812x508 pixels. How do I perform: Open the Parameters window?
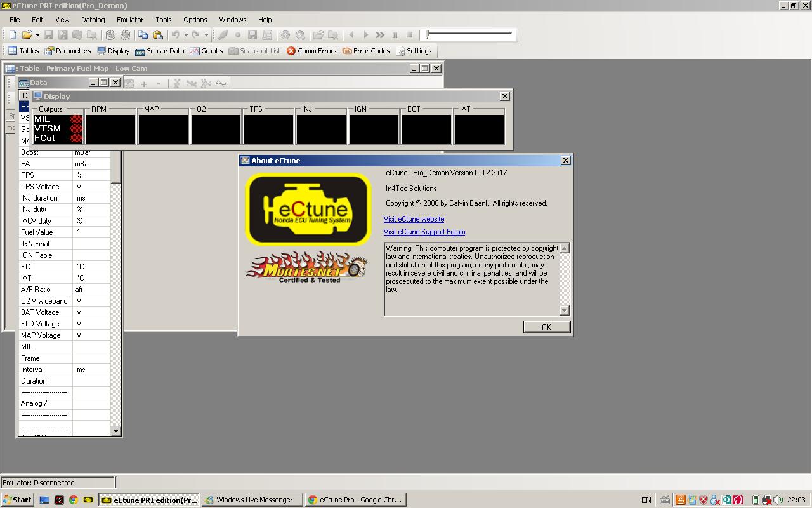[x=68, y=51]
